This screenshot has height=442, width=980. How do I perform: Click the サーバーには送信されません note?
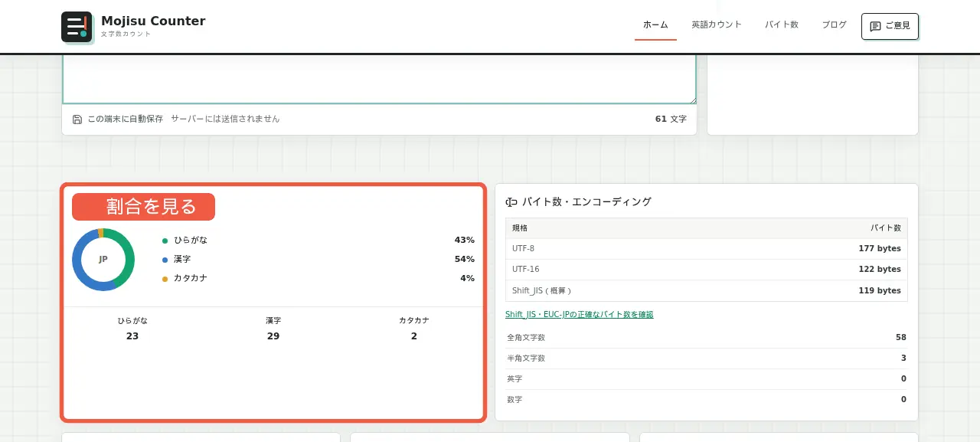pos(225,120)
